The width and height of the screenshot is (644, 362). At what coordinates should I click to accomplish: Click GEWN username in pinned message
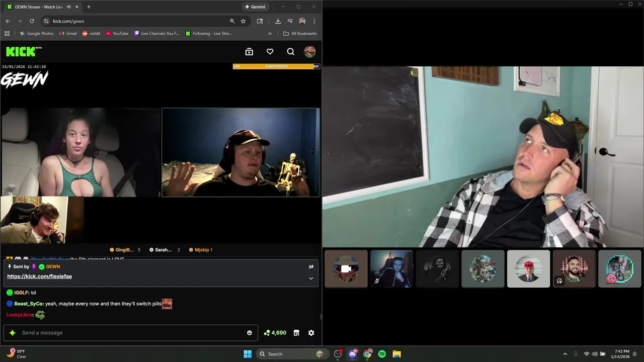click(x=53, y=266)
